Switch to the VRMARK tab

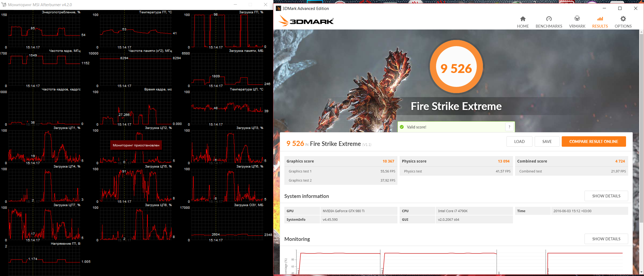pos(577,22)
